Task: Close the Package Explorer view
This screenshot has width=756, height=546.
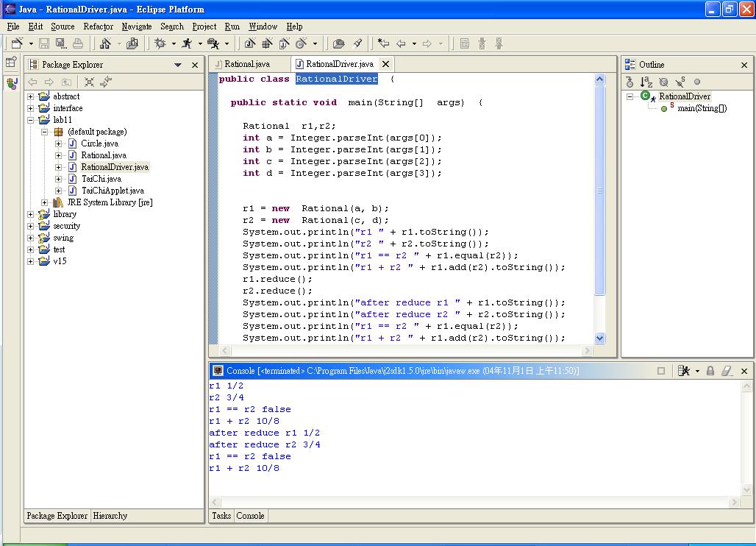Action: pyautogui.click(x=195, y=65)
